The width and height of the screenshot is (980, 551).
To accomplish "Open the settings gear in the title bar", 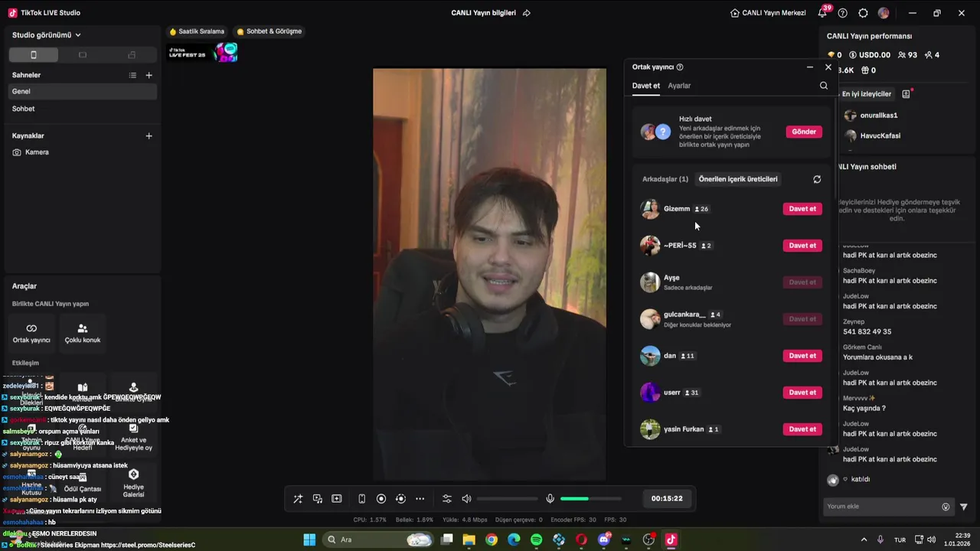I will click(x=863, y=13).
